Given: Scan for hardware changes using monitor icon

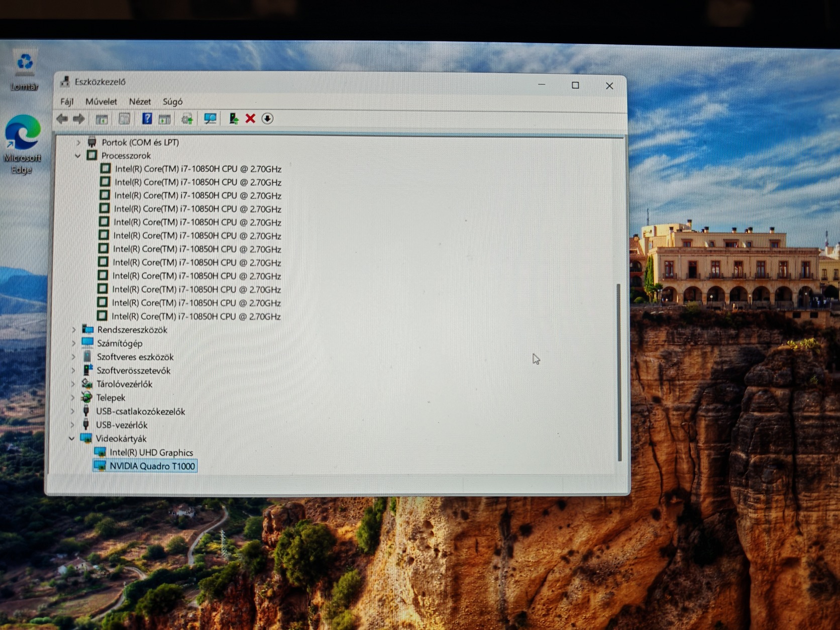Looking at the screenshot, I should (x=210, y=119).
